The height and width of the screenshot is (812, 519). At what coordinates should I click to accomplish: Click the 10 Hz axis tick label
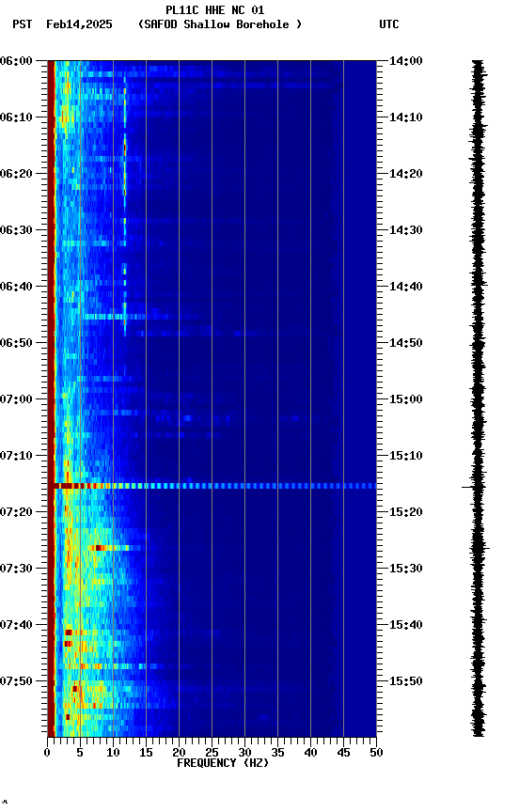pos(113,754)
